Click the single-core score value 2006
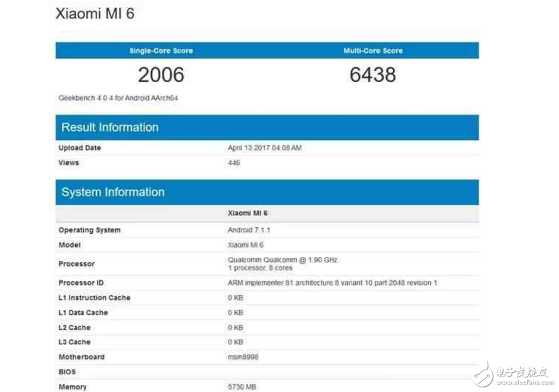 pyautogui.click(x=161, y=75)
